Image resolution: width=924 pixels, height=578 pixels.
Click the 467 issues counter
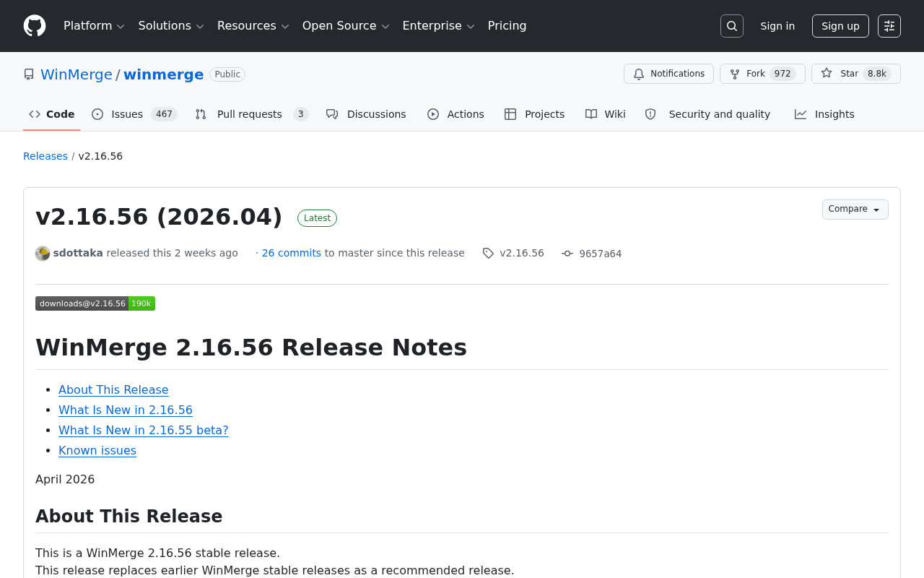tap(164, 114)
